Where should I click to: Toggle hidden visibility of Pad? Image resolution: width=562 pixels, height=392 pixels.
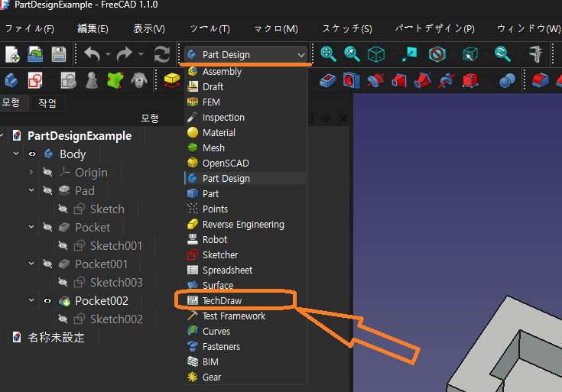(47, 190)
